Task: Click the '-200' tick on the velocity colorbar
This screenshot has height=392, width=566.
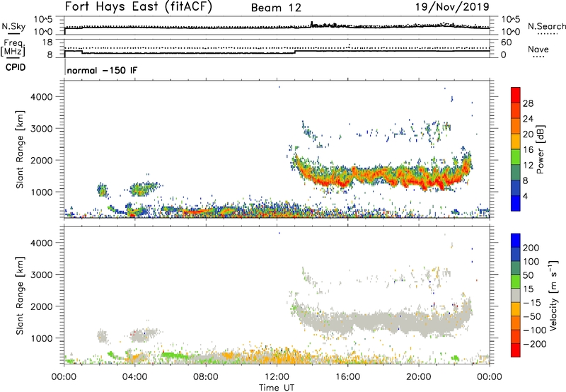Action: click(533, 344)
